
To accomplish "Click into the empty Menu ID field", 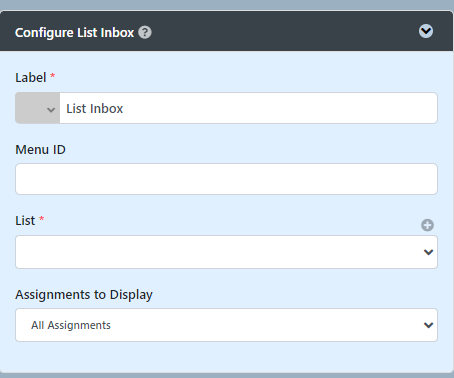I will coord(226,179).
